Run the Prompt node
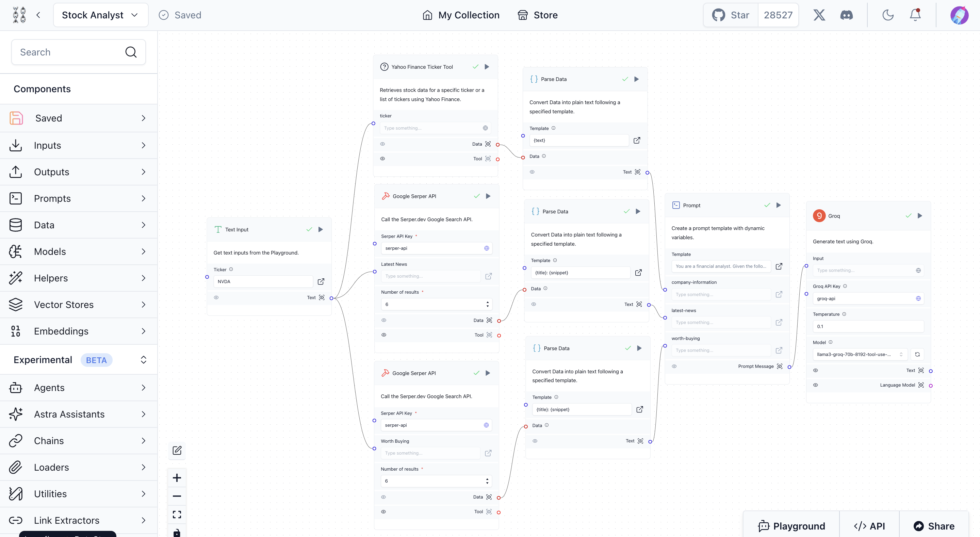This screenshot has height=537, width=980. click(x=778, y=205)
